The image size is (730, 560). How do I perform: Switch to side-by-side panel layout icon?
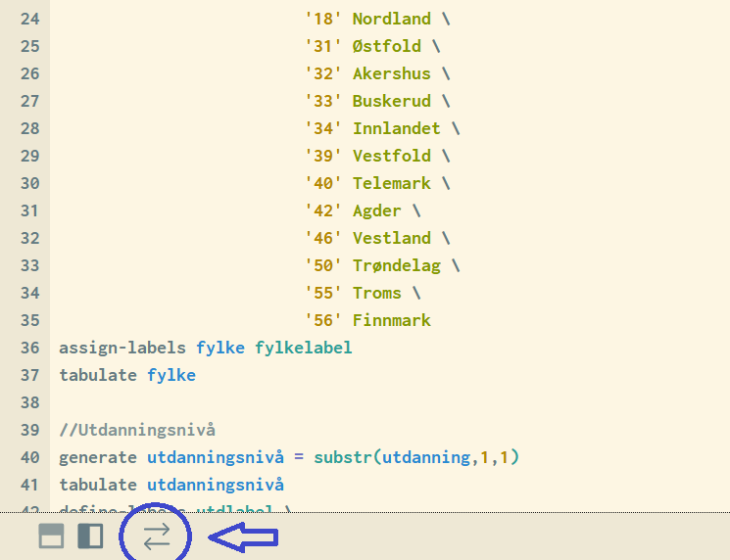[90, 536]
